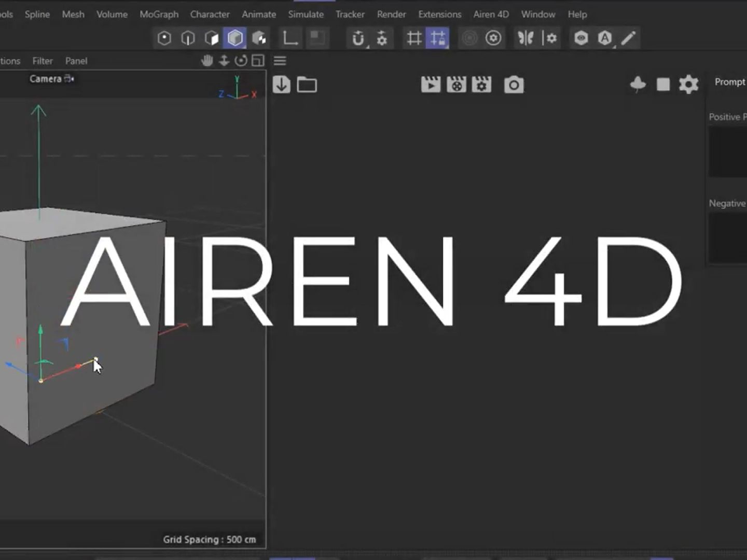The width and height of the screenshot is (747, 560).
Task: Click the Airen camera snapshot icon
Action: point(514,85)
